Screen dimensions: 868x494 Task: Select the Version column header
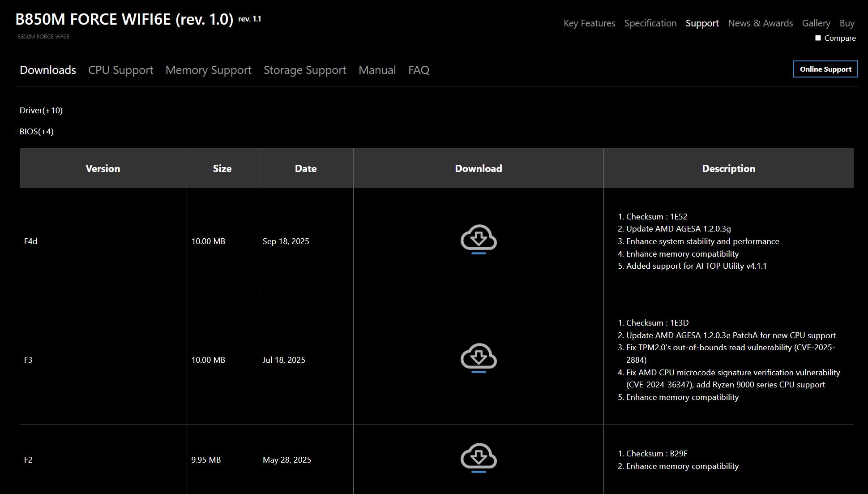(x=103, y=168)
